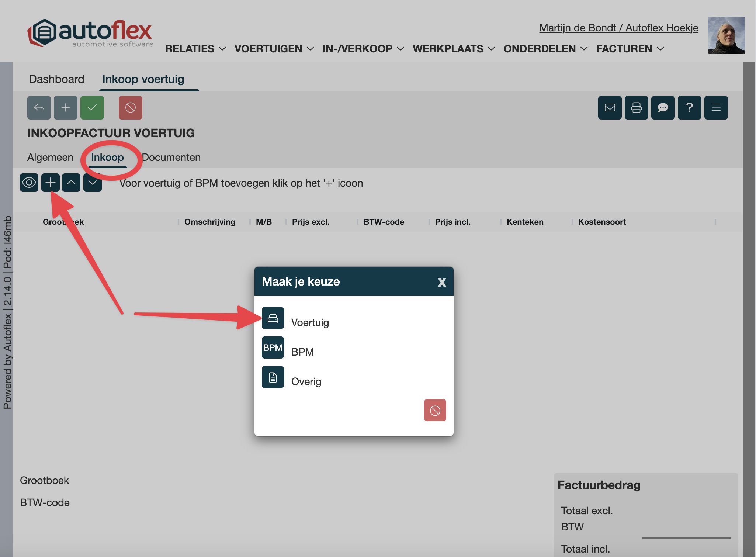The image size is (756, 557).
Task: Open the hamburger menu icon
Action: coord(716,108)
